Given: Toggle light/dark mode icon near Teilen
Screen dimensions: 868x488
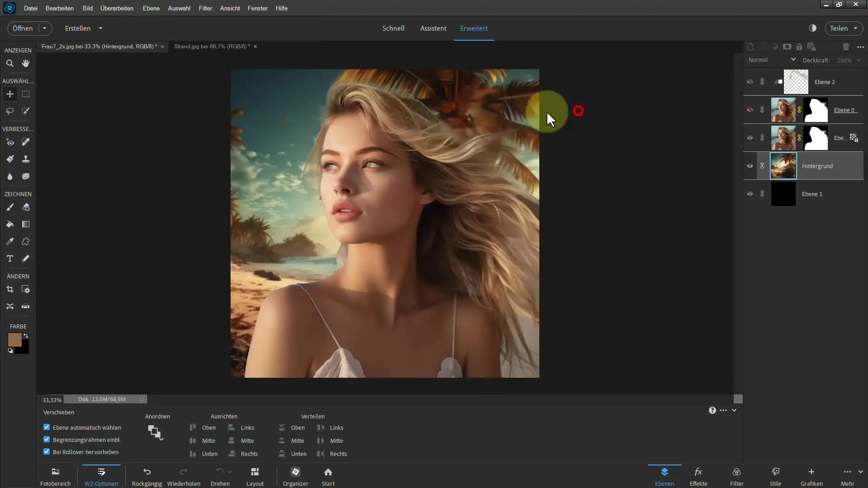Looking at the screenshot, I should click(x=813, y=28).
